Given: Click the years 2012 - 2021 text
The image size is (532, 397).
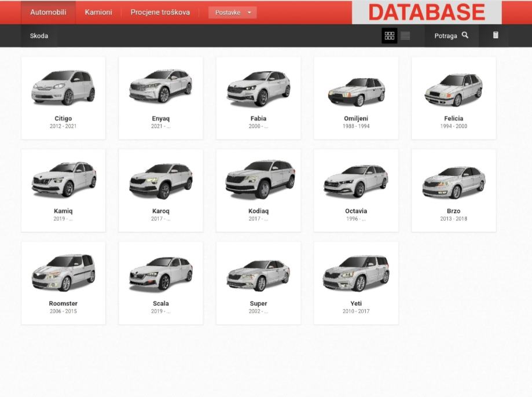Looking at the screenshot, I should tap(63, 126).
